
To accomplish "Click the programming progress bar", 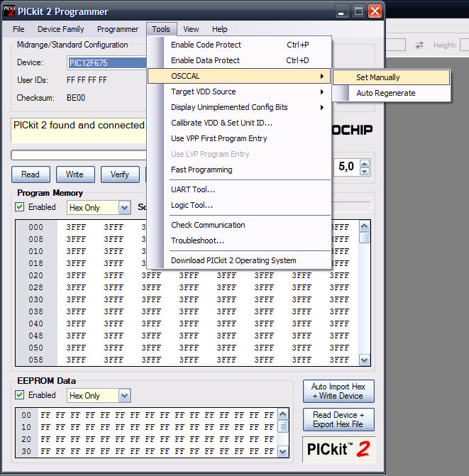I will point(79,155).
